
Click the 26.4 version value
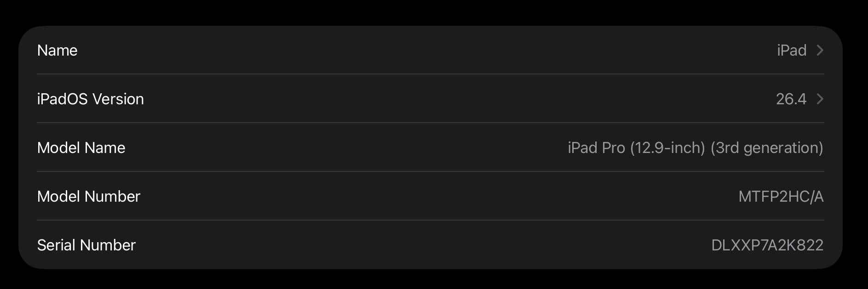pyautogui.click(x=791, y=99)
